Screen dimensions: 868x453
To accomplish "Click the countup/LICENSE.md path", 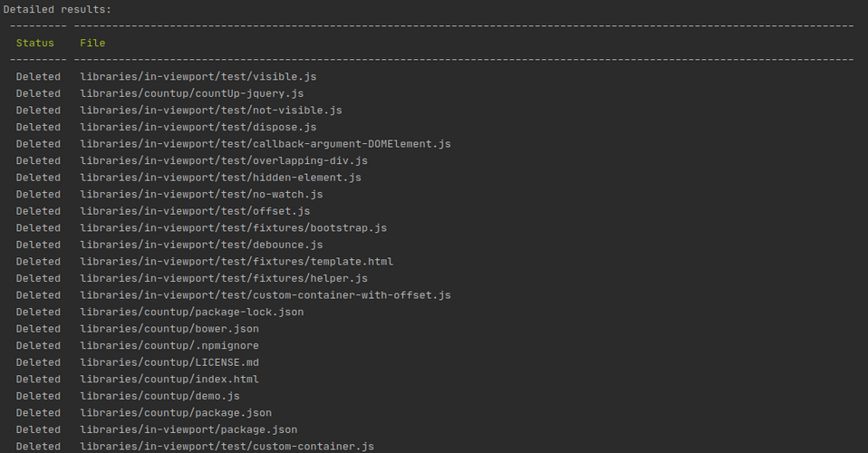I will pos(169,362).
